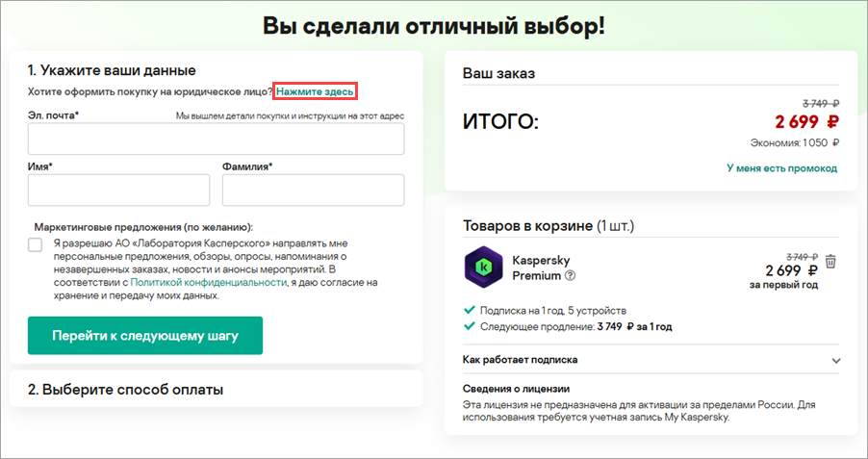Screen dimensions: 868x459
Task: Open the help icon beside Kaspersky Premium
Action: pos(570,276)
